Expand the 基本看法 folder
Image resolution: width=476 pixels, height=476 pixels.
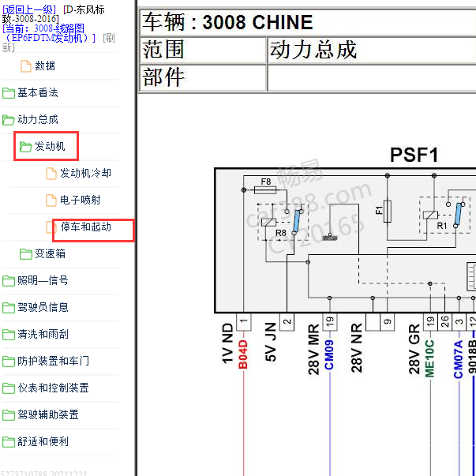[38, 92]
